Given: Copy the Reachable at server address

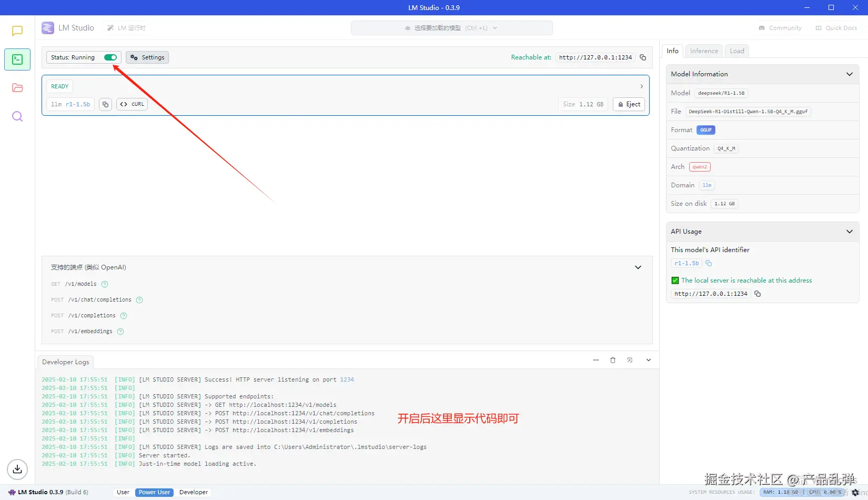Looking at the screenshot, I should click(x=643, y=57).
